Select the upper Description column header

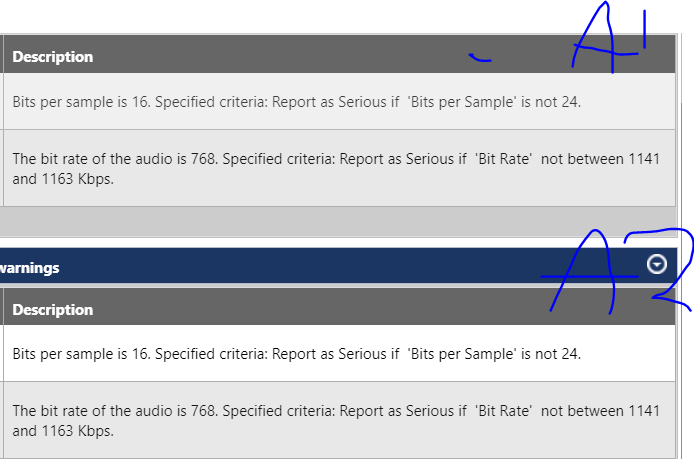(x=53, y=57)
